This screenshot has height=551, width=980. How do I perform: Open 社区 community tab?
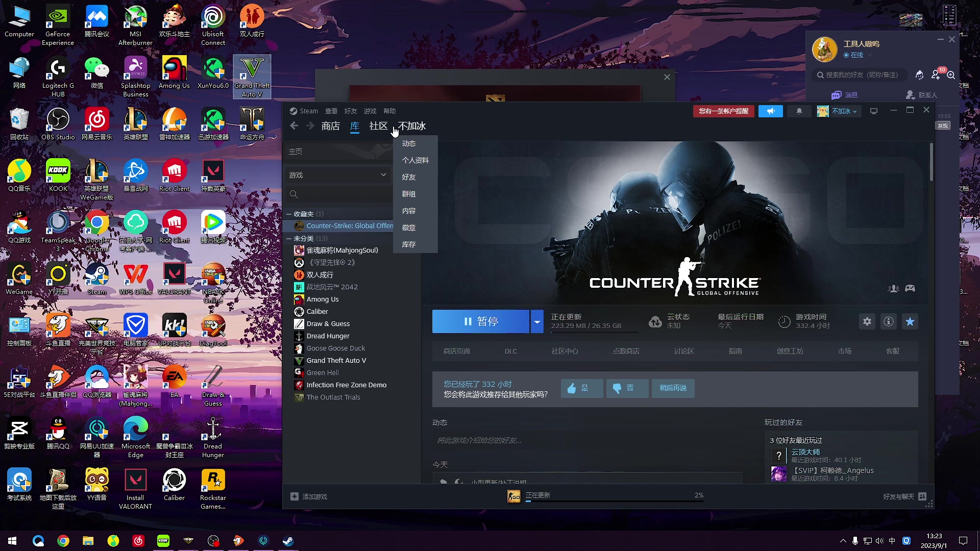(x=378, y=126)
